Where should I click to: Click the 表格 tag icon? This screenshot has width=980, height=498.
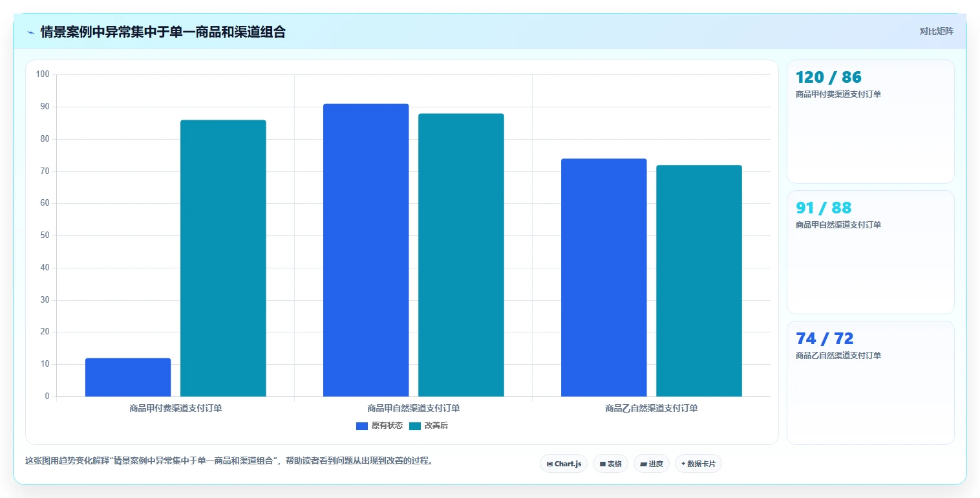pos(602,464)
